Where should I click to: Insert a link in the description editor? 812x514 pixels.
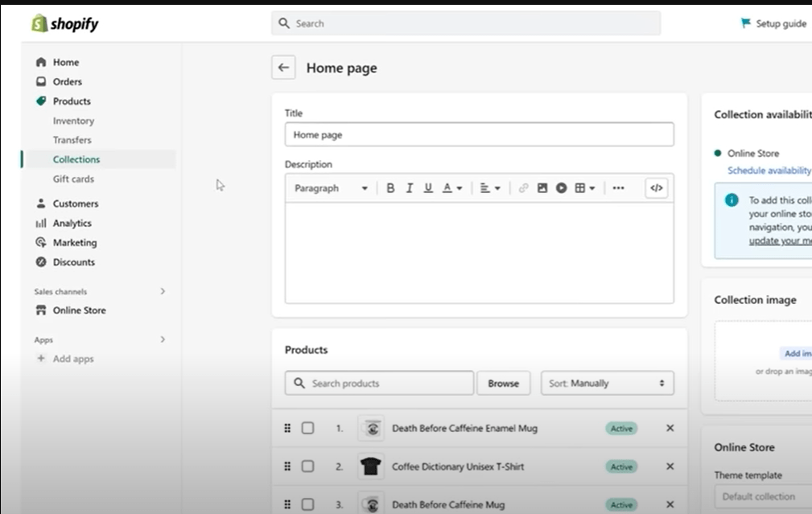524,187
